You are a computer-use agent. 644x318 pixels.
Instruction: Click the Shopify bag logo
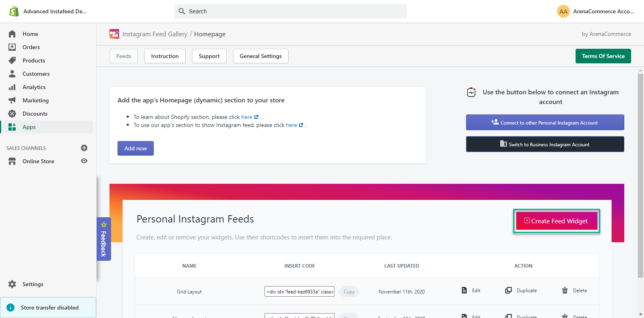pyautogui.click(x=14, y=11)
